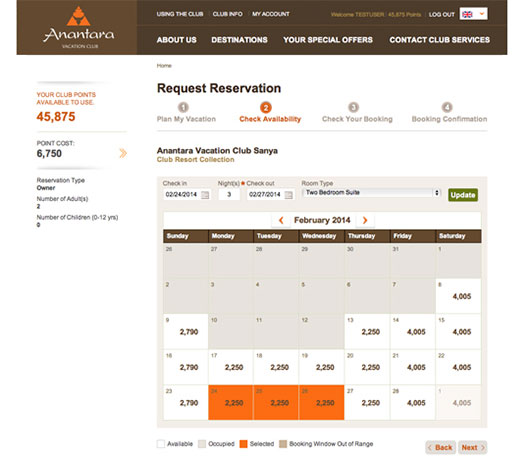Select February 19 priced 2,250
The height and width of the screenshot is (459, 530).
(322, 367)
